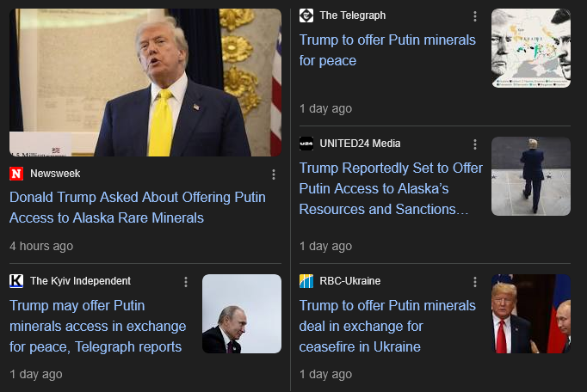Open more options for RBC-Ukraine story
Screen dimensions: 587x392
point(475,282)
